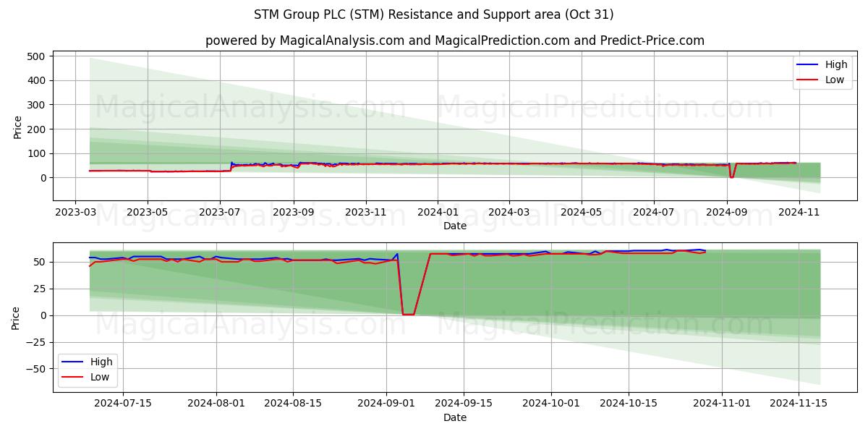This screenshot has width=868, height=434.
Task: Click the 'Date' axis label under the top chart
Action: tap(455, 226)
